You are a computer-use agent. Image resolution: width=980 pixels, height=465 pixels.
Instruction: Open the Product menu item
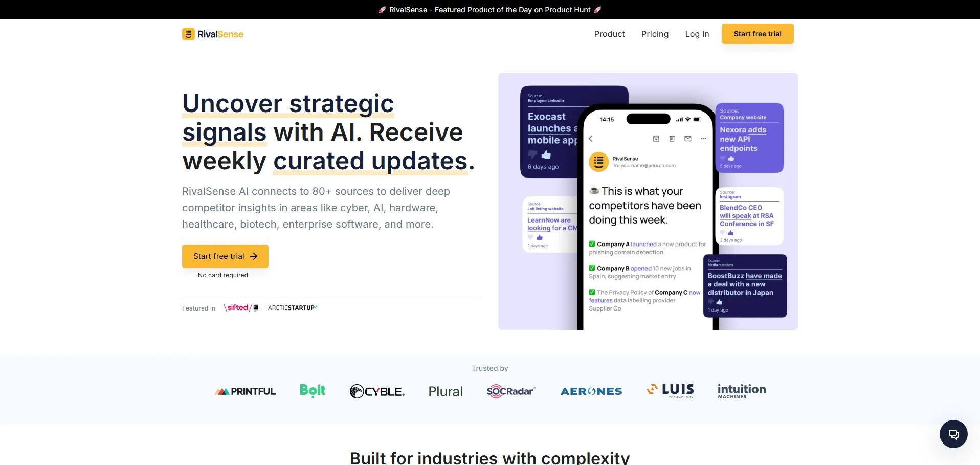[609, 34]
